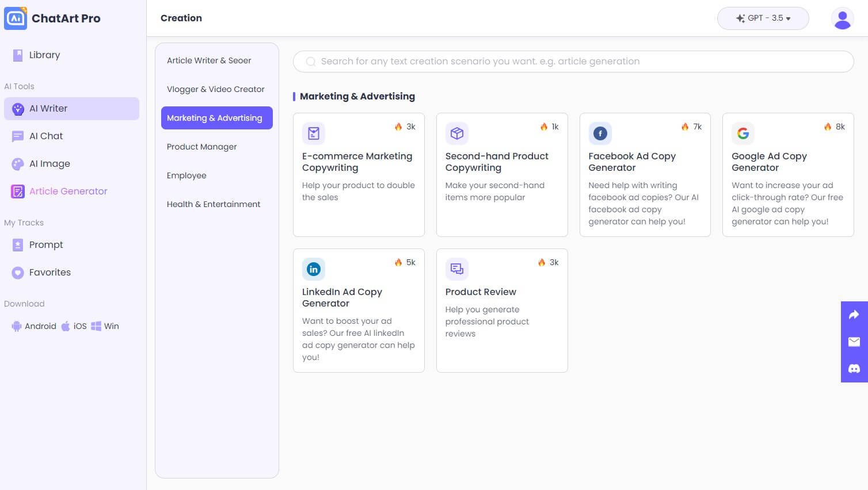Click 'Make your second-hand items more popular'

pos(495,192)
